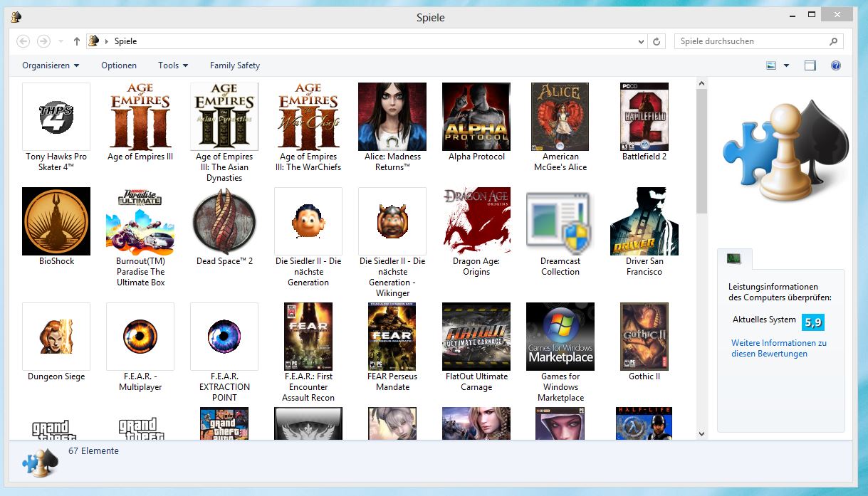868x496 pixels.
Task: Toggle the preview pane button
Action: 810,65
